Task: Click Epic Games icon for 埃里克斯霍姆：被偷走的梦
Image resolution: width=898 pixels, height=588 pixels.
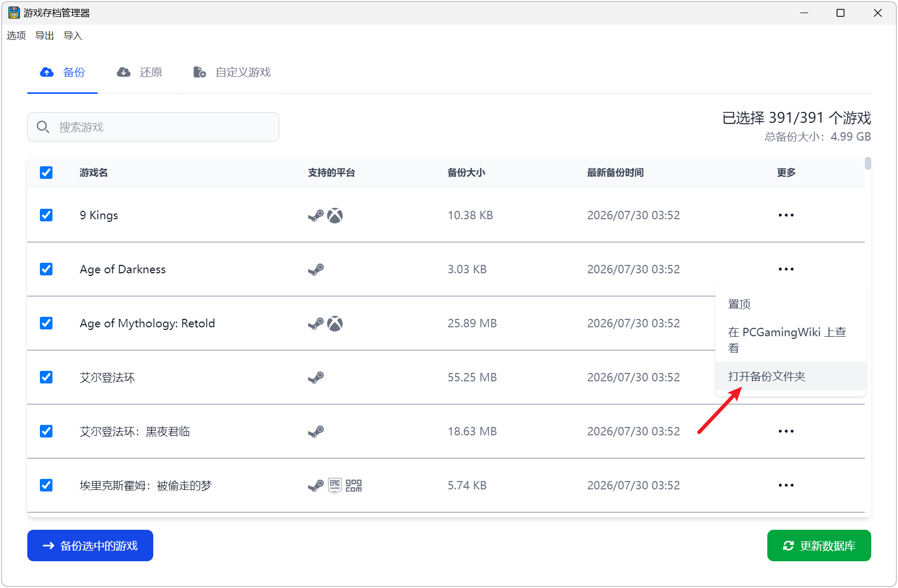Action: pyautogui.click(x=335, y=486)
